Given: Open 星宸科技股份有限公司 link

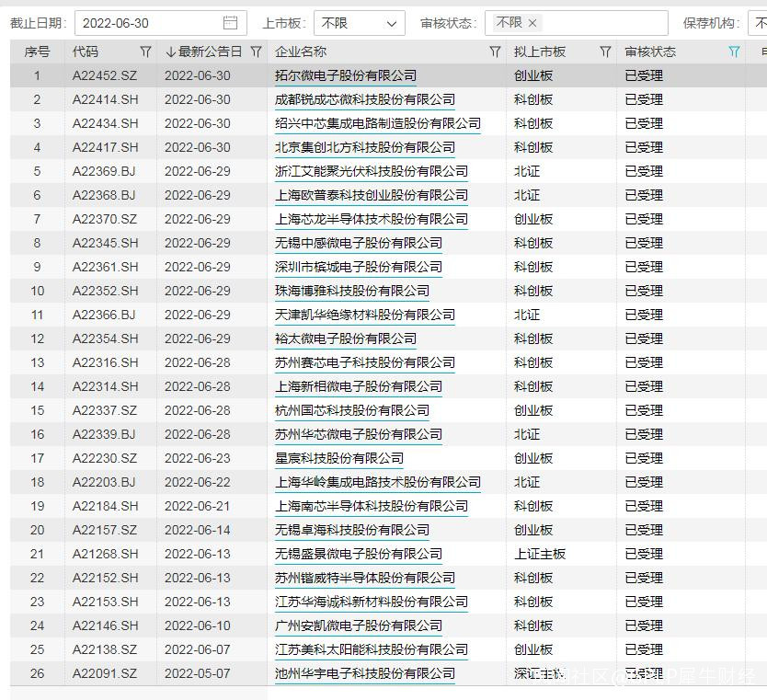Looking at the screenshot, I should (339, 459).
